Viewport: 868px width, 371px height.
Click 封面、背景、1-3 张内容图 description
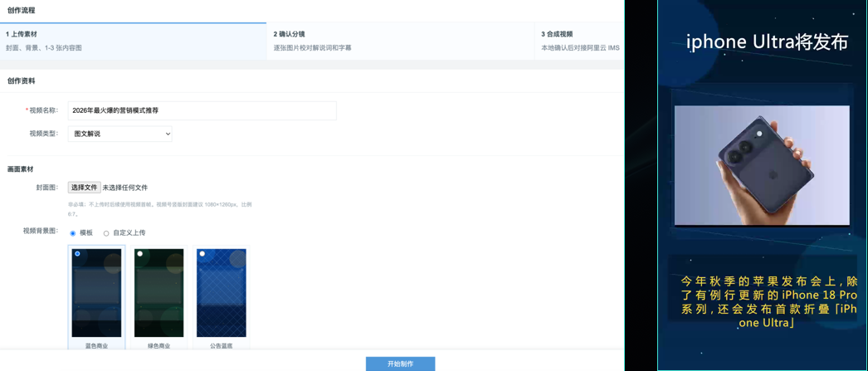pyautogui.click(x=44, y=48)
